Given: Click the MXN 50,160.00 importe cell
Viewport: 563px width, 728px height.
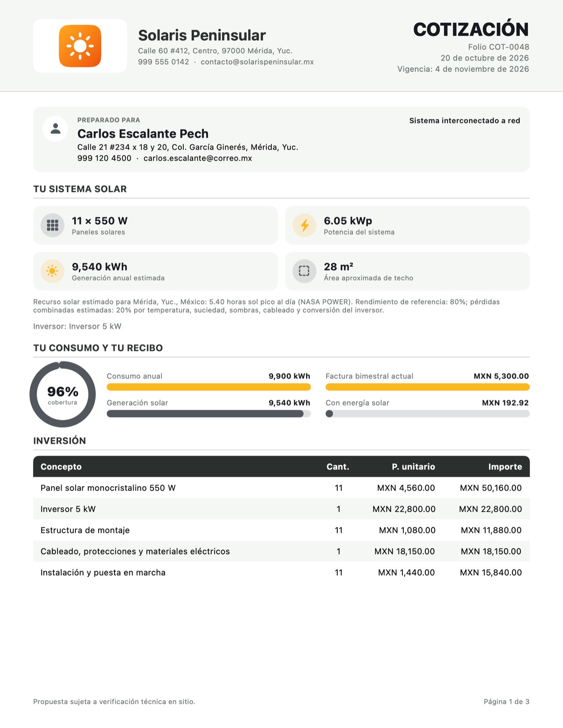Looking at the screenshot, I should [491, 488].
